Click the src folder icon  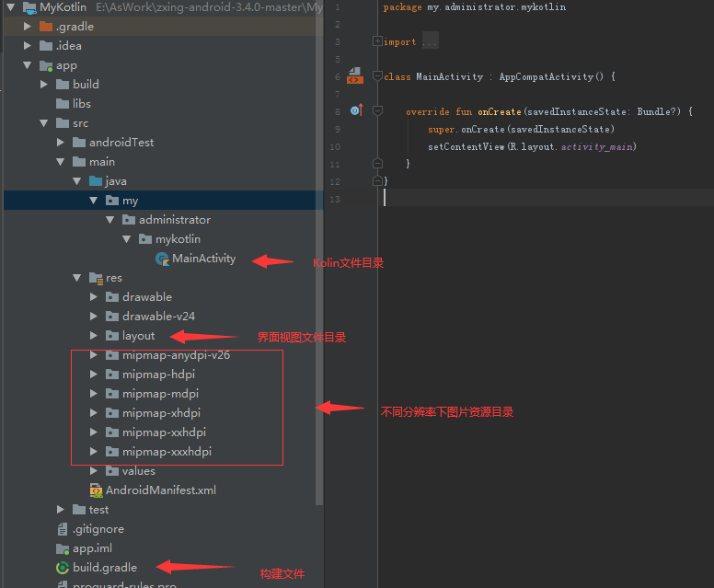click(63, 123)
